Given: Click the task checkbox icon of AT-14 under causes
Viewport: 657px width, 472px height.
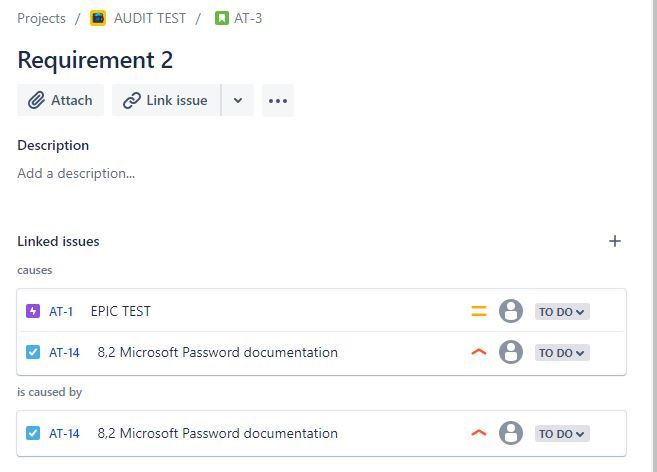Looking at the screenshot, I should 33,352.
